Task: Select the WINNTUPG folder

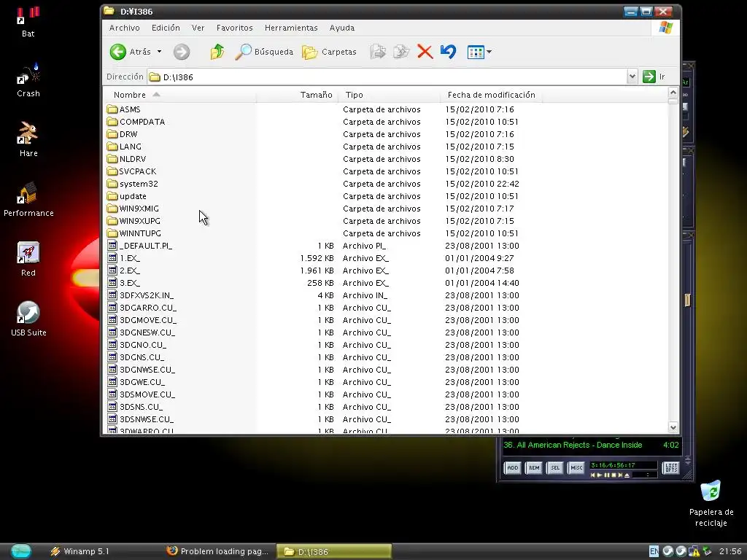Action: click(x=134, y=233)
